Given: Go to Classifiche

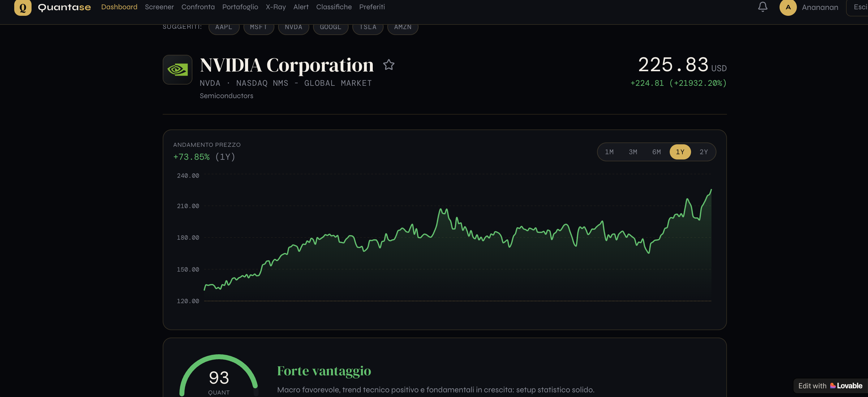Looking at the screenshot, I should tap(334, 7).
